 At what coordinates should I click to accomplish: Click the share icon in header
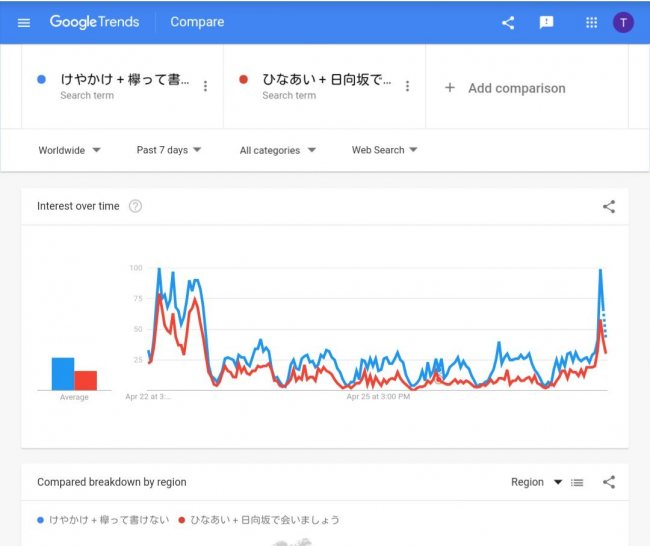click(508, 22)
